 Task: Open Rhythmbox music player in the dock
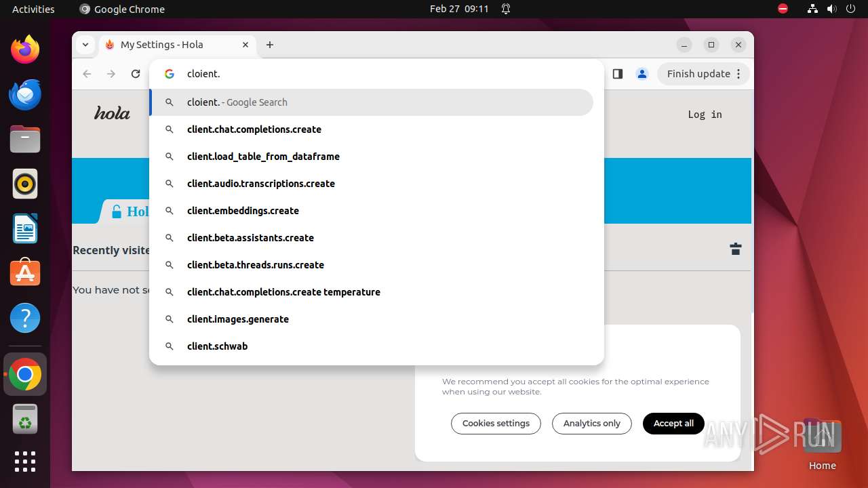(x=25, y=184)
